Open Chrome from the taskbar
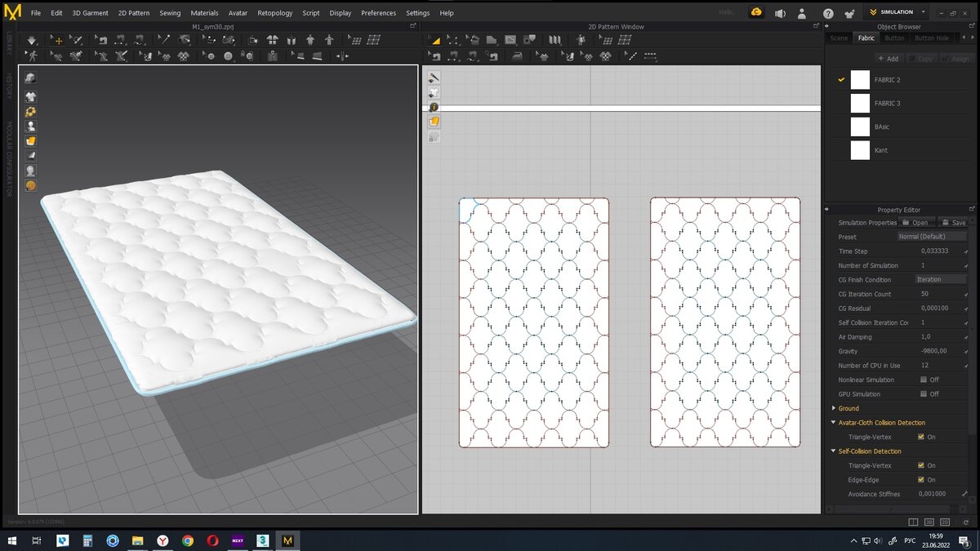Screen dimensions: 980x551 click(x=187, y=540)
